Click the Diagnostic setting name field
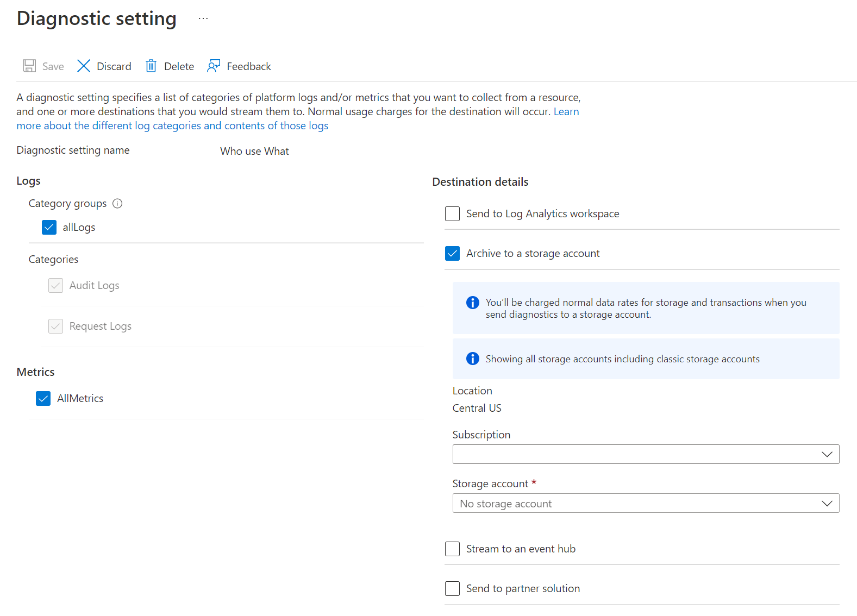The width and height of the screenshot is (857, 616). pyautogui.click(x=254, y=152)
